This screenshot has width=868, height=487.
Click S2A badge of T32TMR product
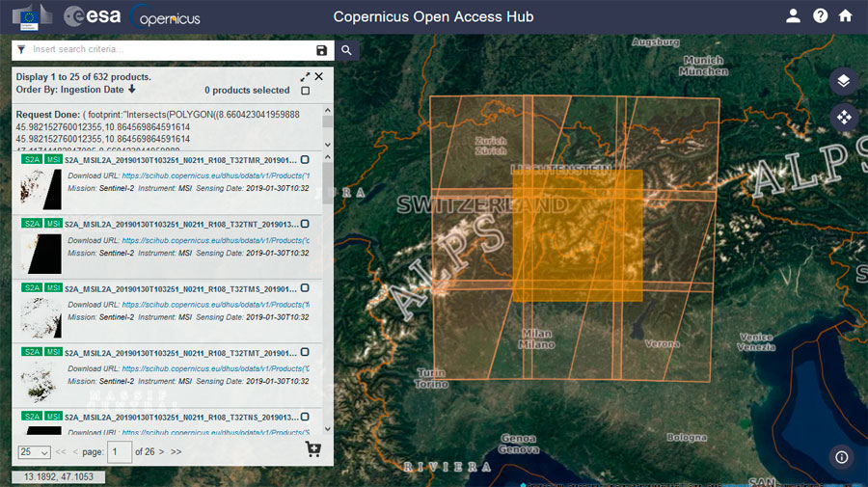point(32,159)
